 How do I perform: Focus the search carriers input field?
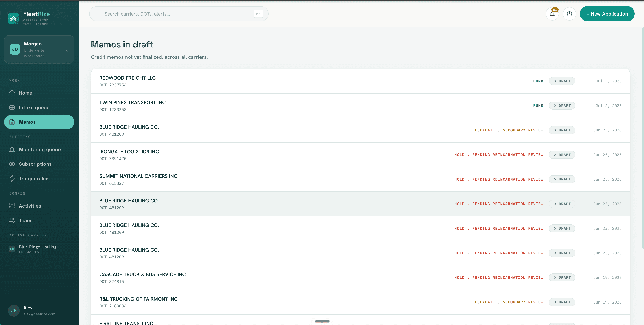pyautogui.click(x=179, y=14)
